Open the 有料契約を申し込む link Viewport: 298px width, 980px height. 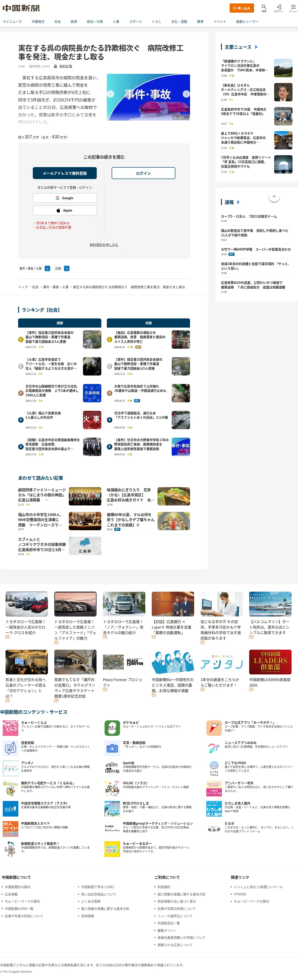[x=104, y=245]
